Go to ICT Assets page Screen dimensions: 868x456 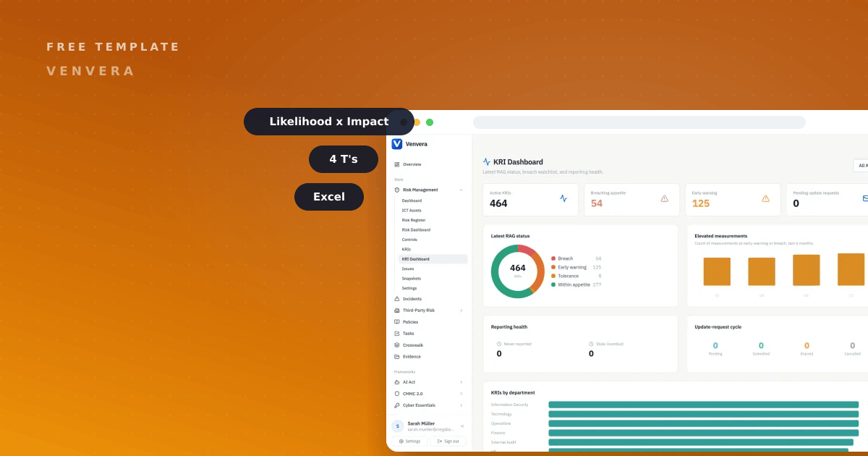(x=412, y=211)
